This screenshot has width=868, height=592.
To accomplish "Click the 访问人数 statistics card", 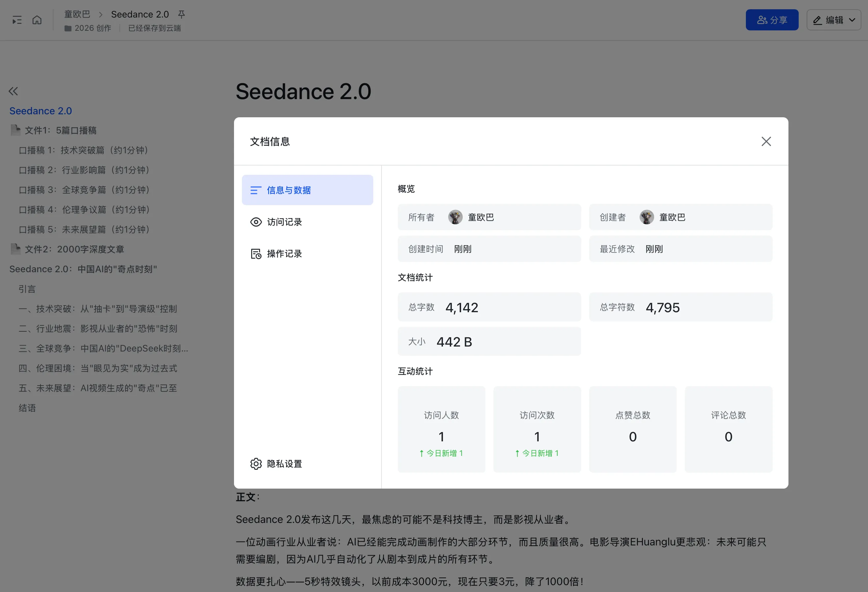I will [x=441, y=429].
